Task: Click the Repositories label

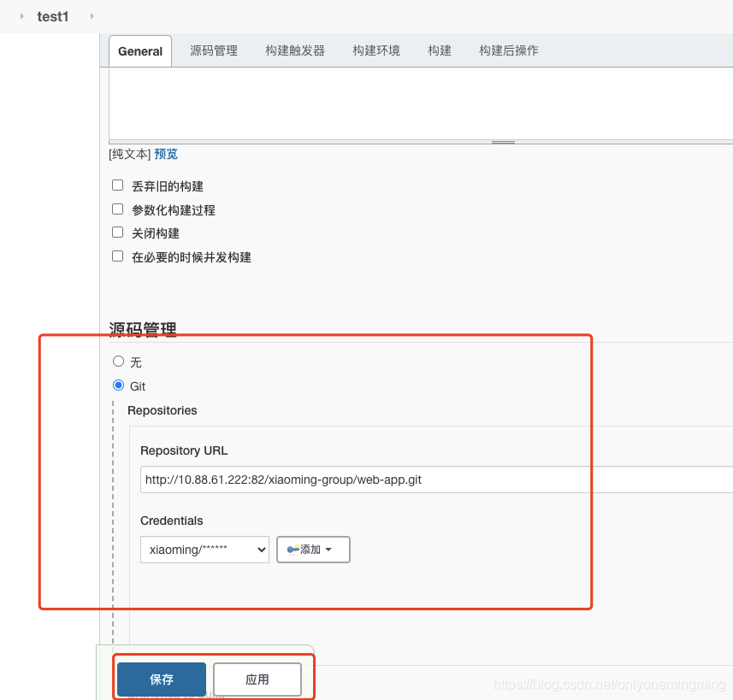Action: pos(163,410)
